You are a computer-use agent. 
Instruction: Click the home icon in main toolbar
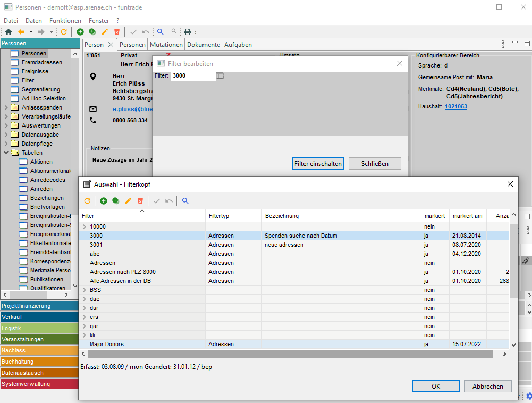[x=9, y=32]
